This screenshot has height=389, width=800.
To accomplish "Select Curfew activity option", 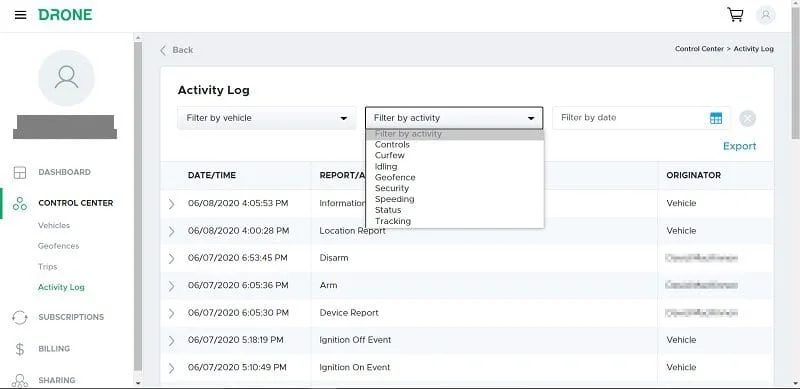I will click(455, 155).
